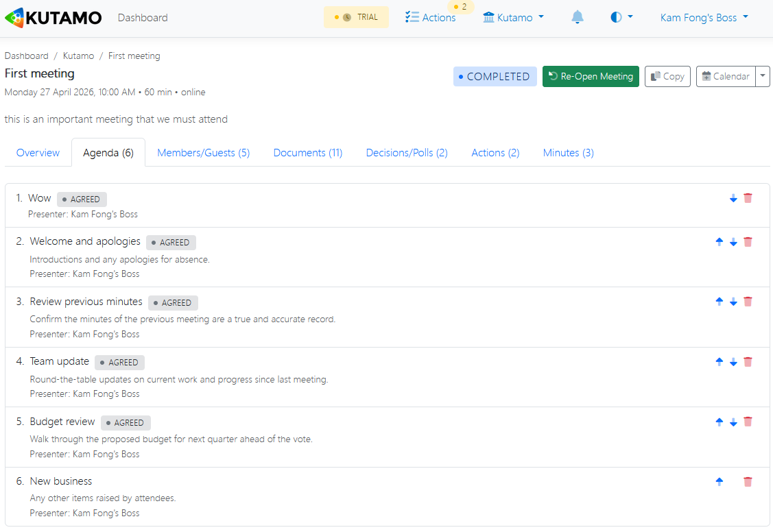The width and height of the screenshot is (773, 532).
Task: Move 'Team update' item up
Action: point(720,361)
